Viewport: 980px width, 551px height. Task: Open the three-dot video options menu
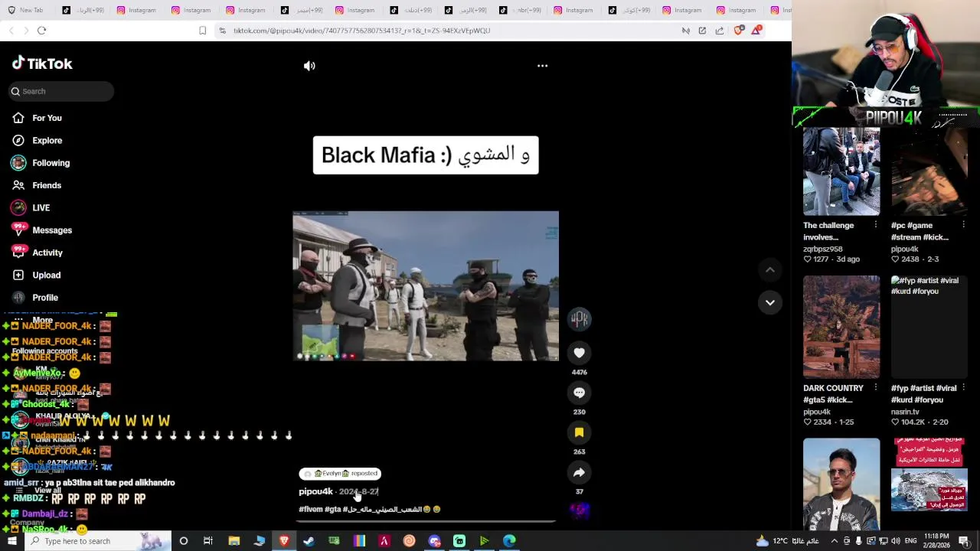(x=542, y=66)
